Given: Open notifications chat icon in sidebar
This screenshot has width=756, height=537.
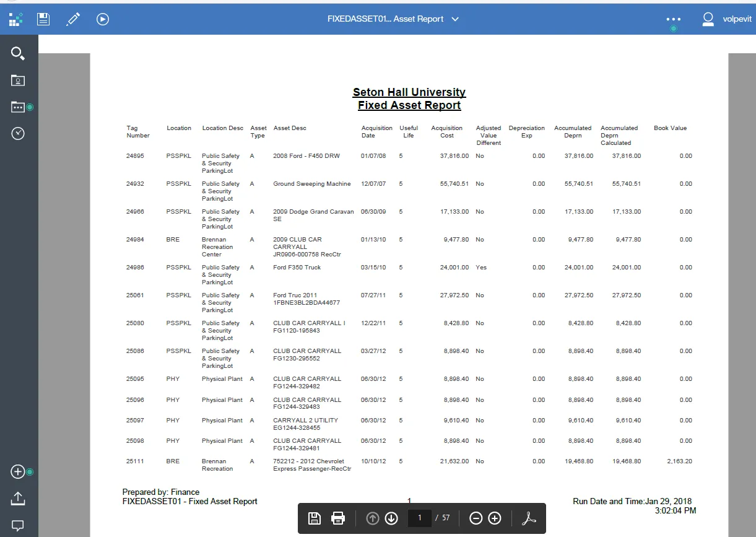Looking at the screenshot, I should click(18, 526).
